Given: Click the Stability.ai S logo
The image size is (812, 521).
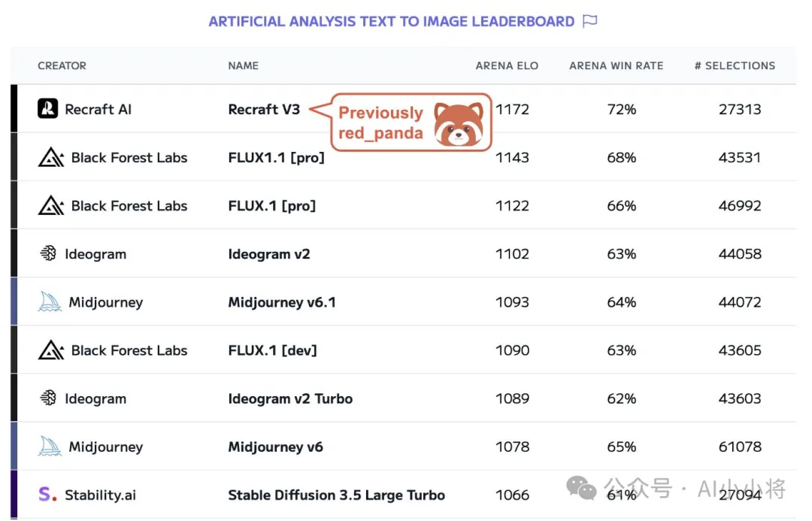Looking at the screenshot, I should 47,495.
